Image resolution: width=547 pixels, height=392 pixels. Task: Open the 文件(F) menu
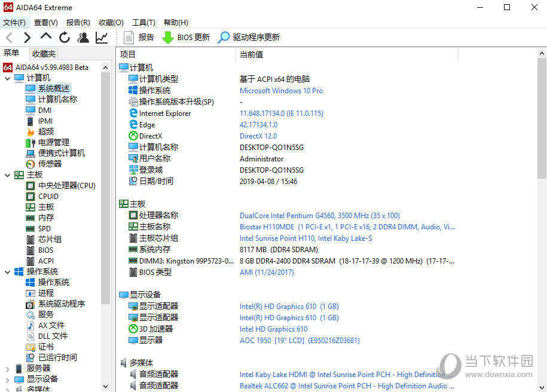point(14,23)
